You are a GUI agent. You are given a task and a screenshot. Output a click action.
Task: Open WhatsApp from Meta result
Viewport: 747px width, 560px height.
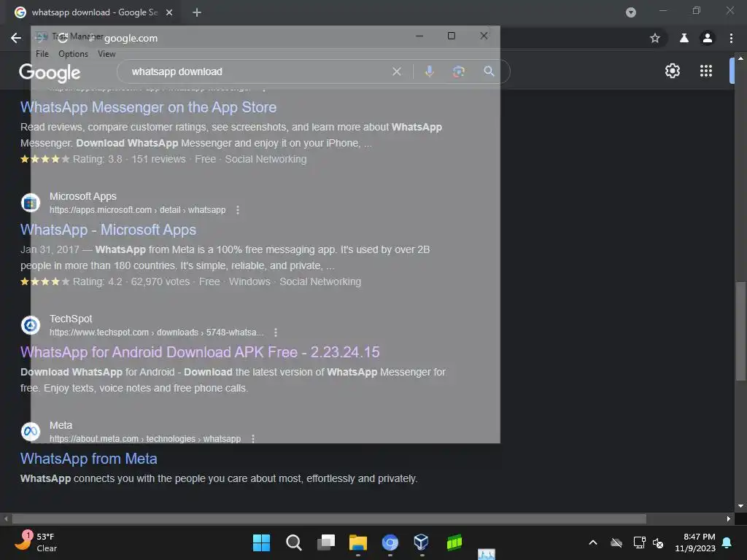click(x=88, y=459)
